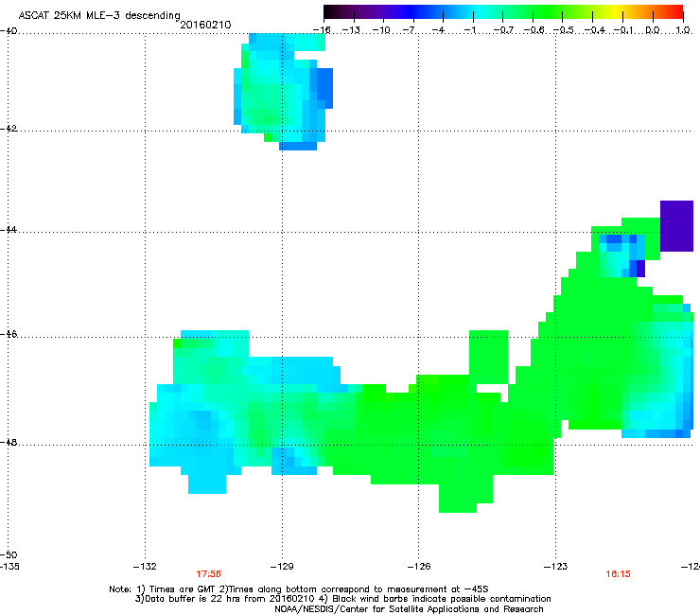
Task: Click the 0.0 color scale label
Action: pos(653,30)
